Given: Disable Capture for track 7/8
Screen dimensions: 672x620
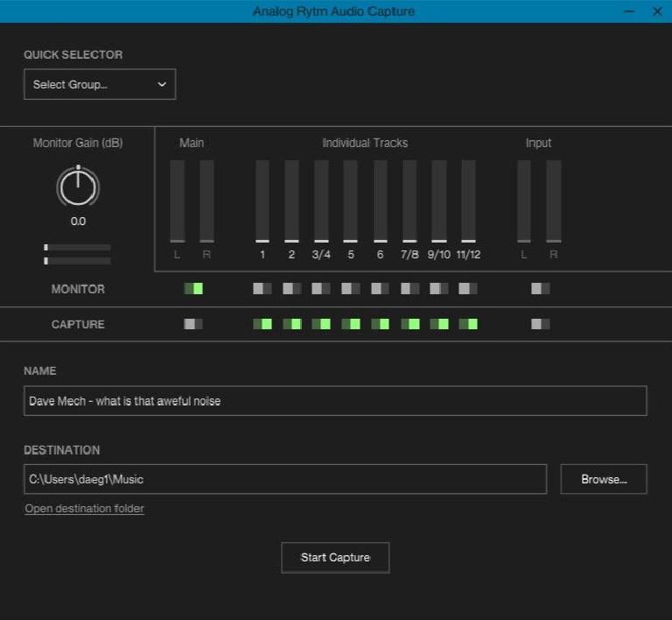Looking at the screenshot, I should click(410, 324).
